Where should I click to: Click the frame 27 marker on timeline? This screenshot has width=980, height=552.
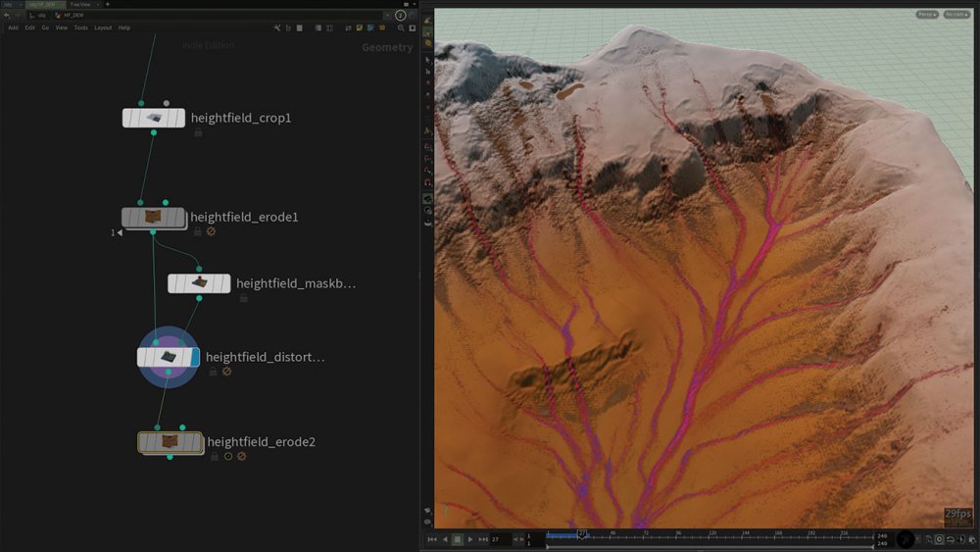[582, 533]
